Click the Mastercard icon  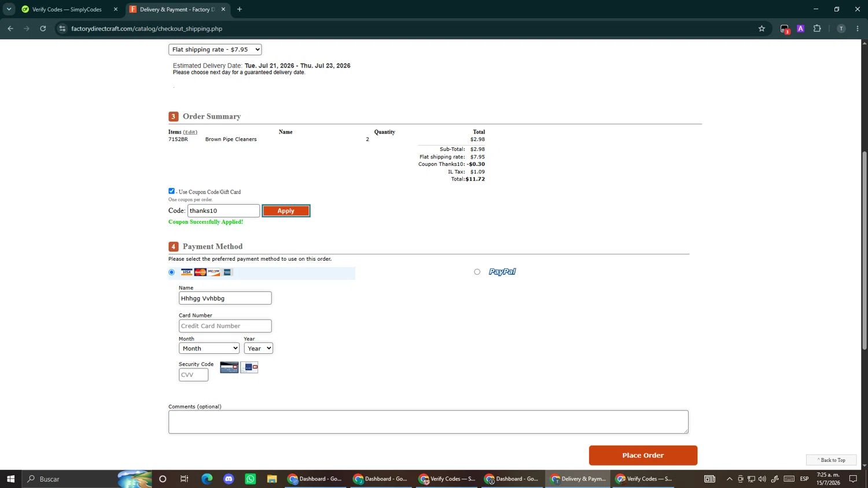pos(200,272)
